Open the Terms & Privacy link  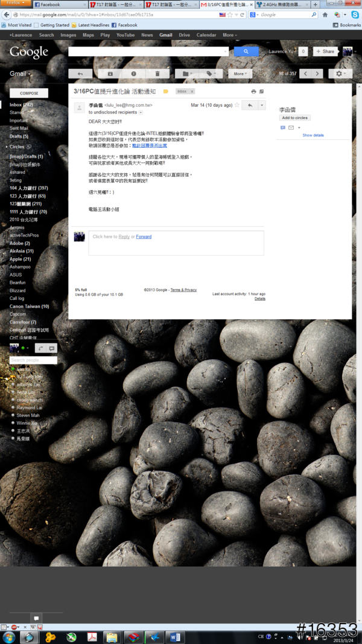(183, 290)
